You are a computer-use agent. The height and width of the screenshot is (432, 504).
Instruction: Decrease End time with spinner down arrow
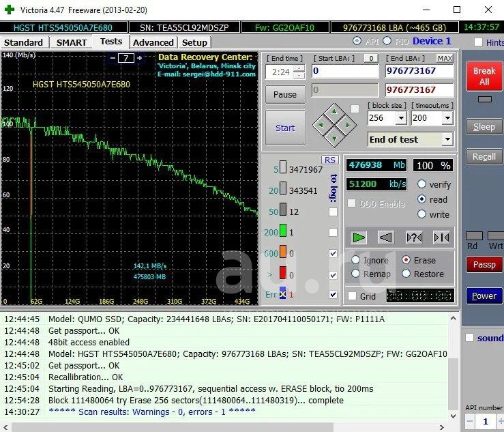[299, 75]
